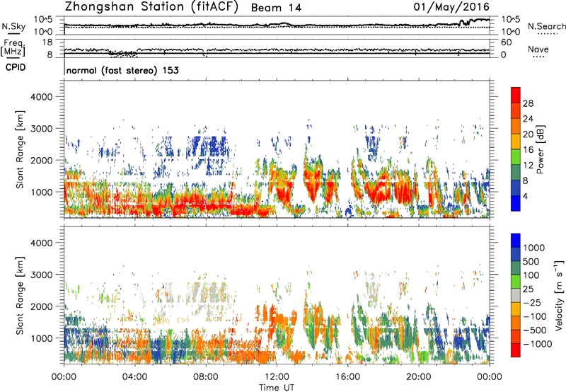
Task: Pick the velocity color bar segment between 500 and 1000
Action: 516,255
